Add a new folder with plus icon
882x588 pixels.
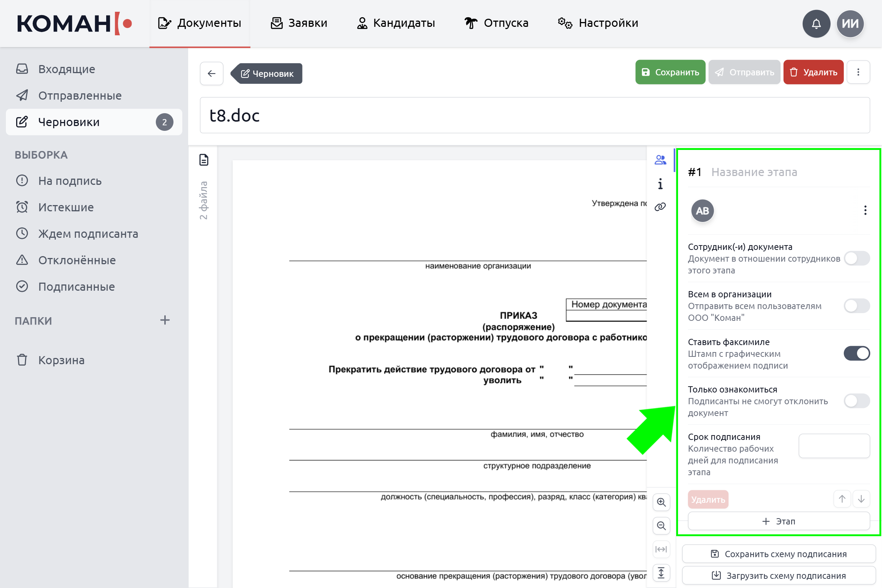click(165, 320)
